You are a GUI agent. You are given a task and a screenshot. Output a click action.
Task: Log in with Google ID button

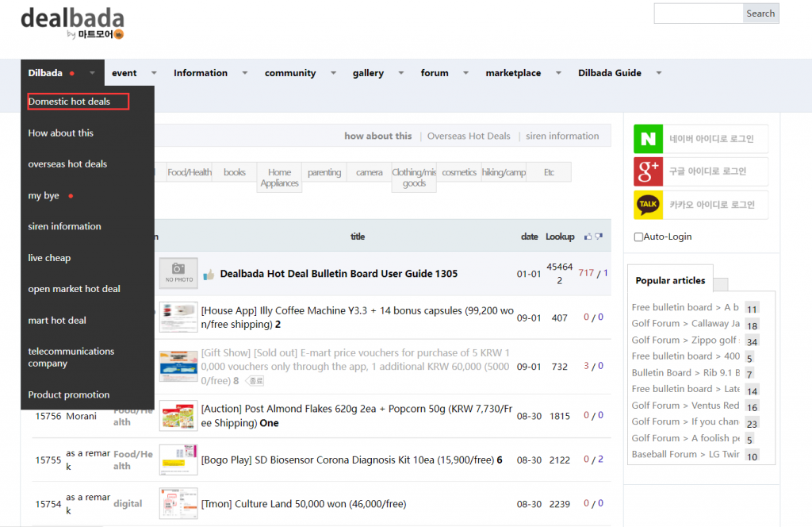tap(701, 171)
